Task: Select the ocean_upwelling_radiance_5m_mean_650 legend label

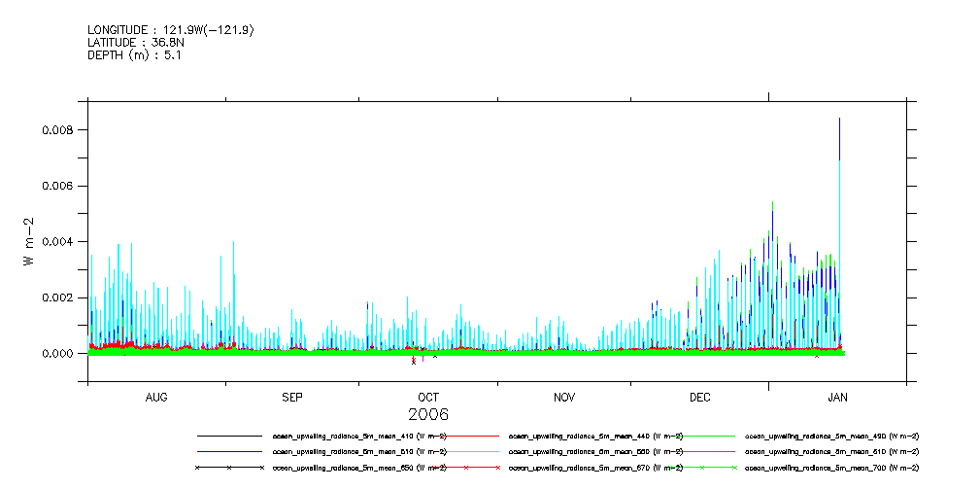Action: click(359, 469)
